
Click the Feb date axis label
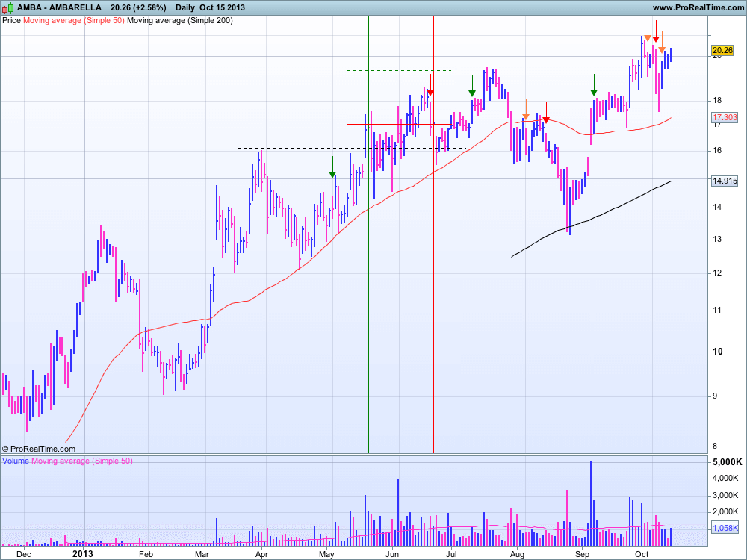click(x=146, y=554)
